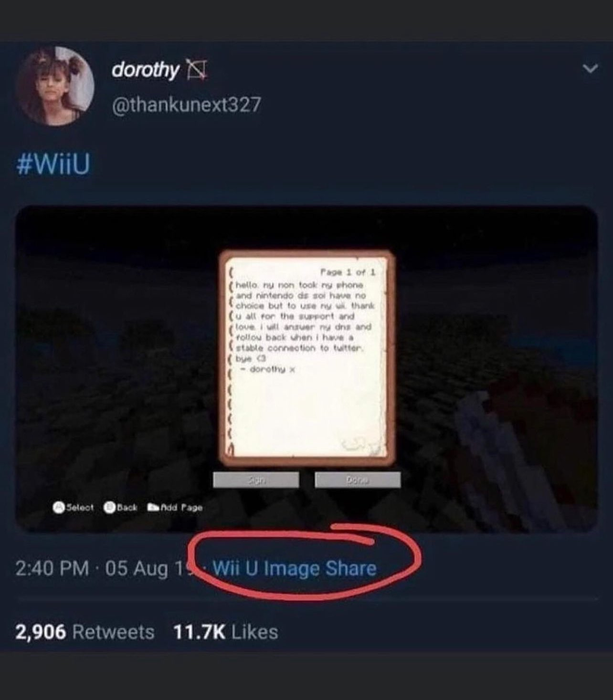Open the attached Minecraft screenshot image

click(x=306, y=369)
